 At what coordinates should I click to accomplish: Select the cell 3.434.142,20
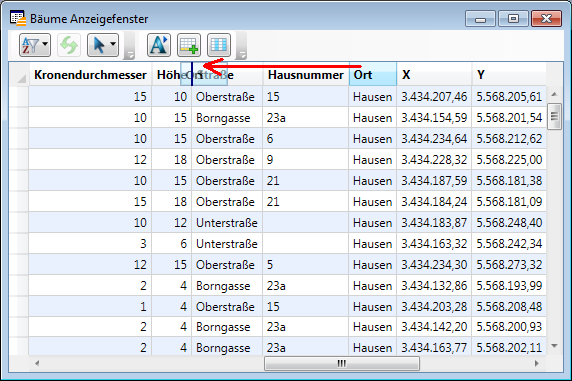[434, 327]
